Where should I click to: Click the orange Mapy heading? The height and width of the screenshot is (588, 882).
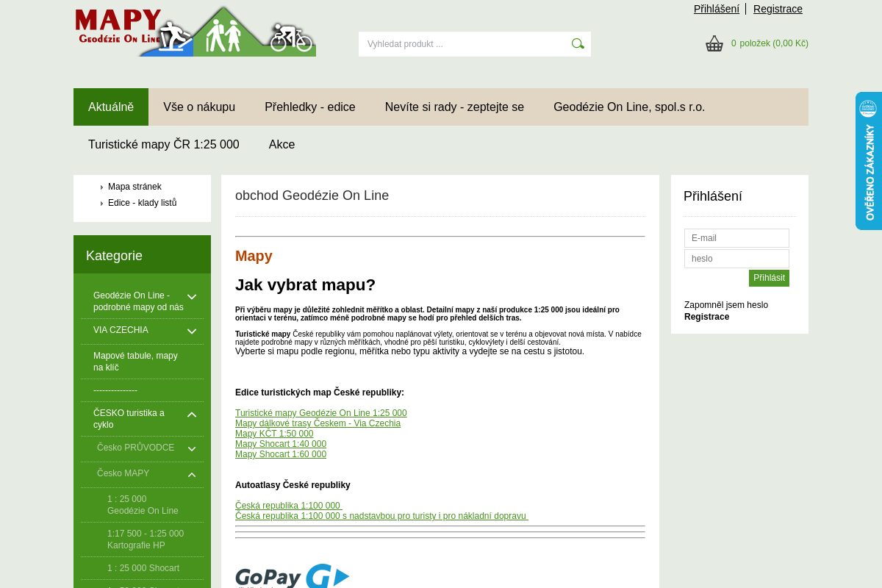pos(254,256)
